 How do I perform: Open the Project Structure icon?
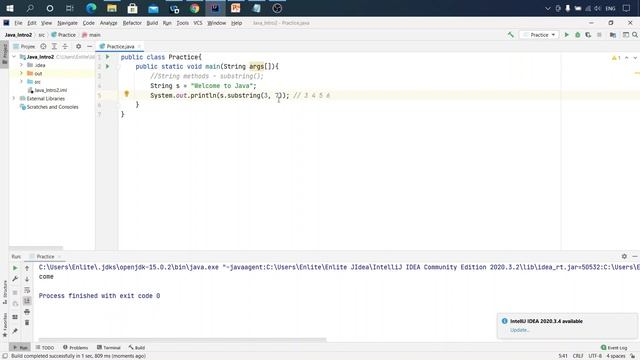[613, 35]
